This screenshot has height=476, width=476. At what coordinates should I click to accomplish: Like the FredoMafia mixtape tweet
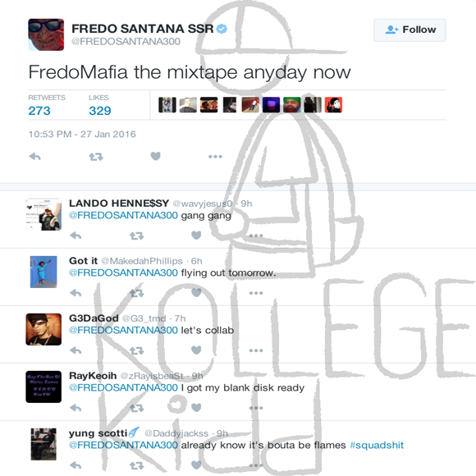(155, 156)
